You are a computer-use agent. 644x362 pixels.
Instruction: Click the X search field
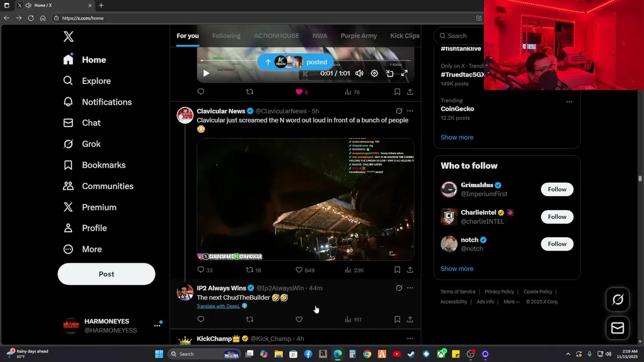point(459,36)
